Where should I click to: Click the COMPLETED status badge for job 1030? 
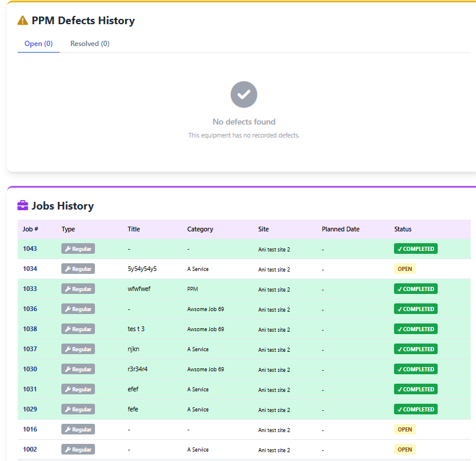pyautogui.click(x=416, y=369)
